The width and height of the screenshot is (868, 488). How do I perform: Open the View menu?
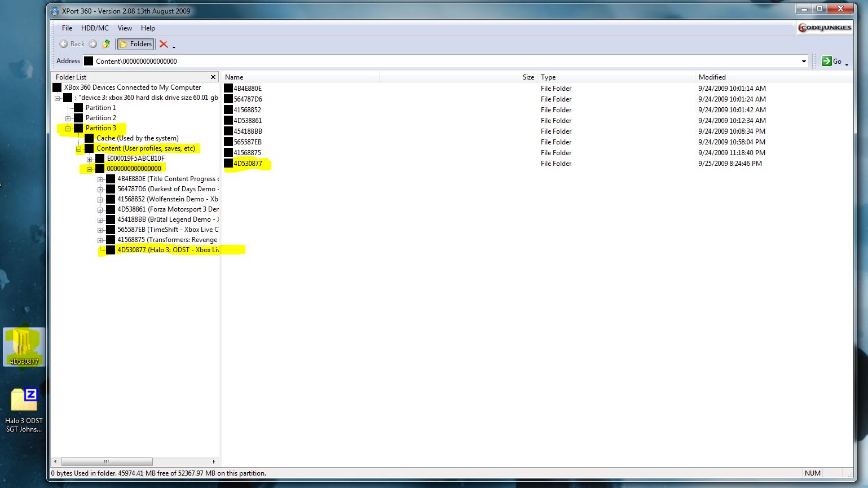pyautogui.click(x=125, y=28)
